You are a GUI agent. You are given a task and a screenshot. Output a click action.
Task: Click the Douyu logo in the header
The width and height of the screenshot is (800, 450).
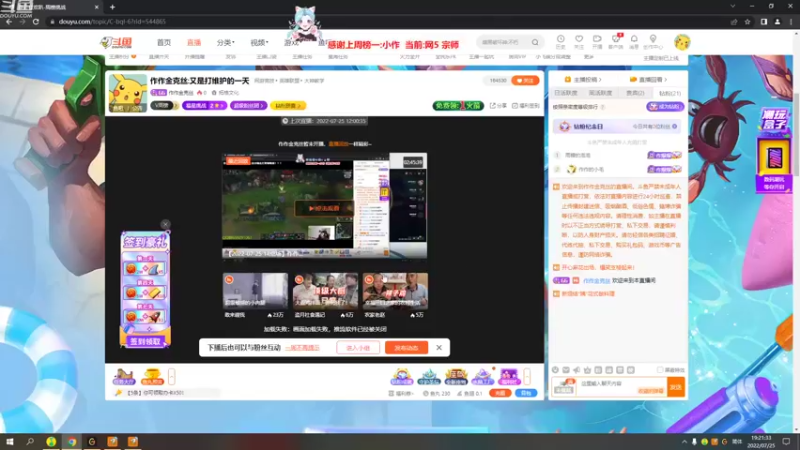(116, 43)
